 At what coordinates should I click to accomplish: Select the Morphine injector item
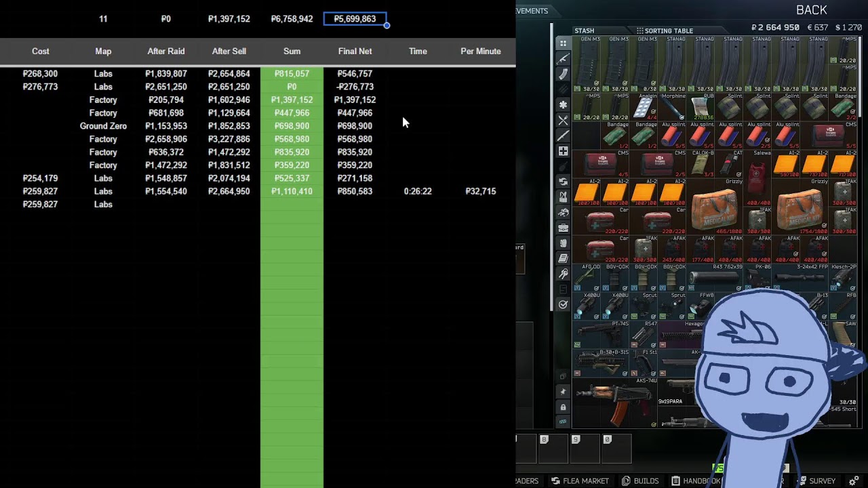click(x=672, y=107)
